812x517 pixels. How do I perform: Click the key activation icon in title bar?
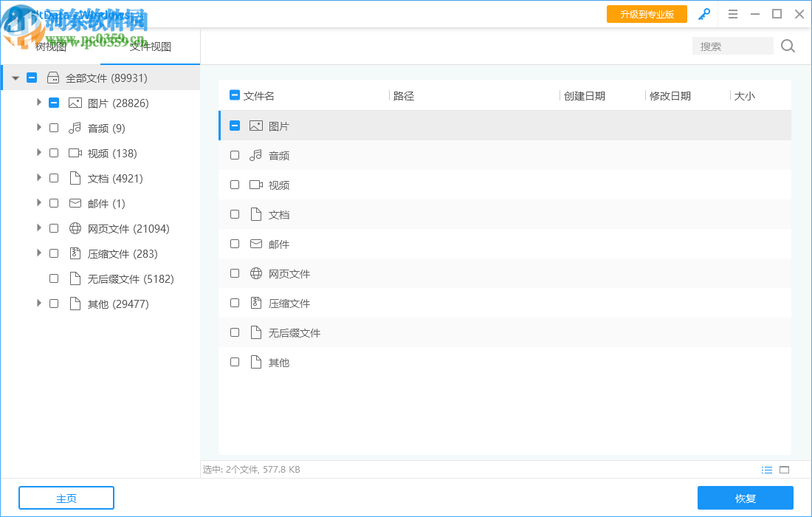(703, 13)
